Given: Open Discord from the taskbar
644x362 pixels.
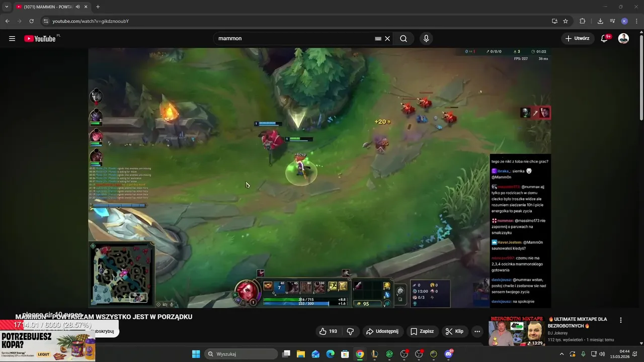Looking at the screenshot, I should point(448,354).
